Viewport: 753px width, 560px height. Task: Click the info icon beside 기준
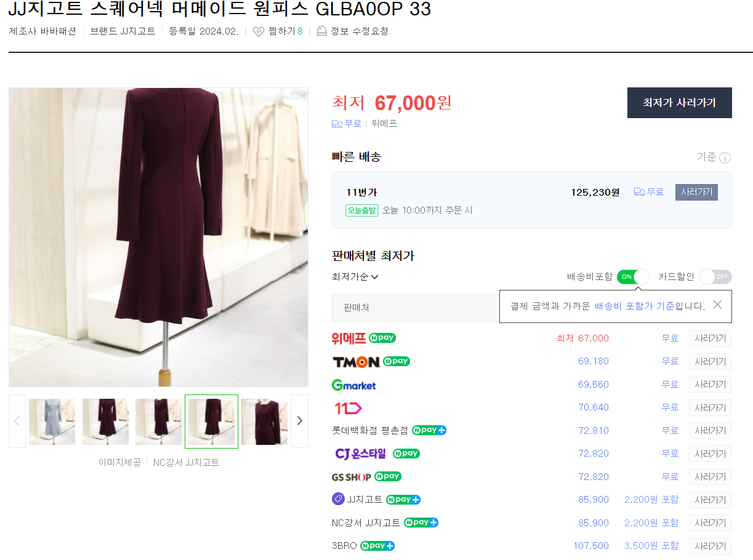725,158
